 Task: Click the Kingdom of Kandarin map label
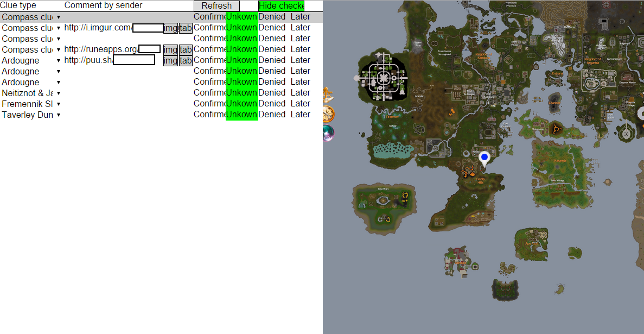[483, 56]
